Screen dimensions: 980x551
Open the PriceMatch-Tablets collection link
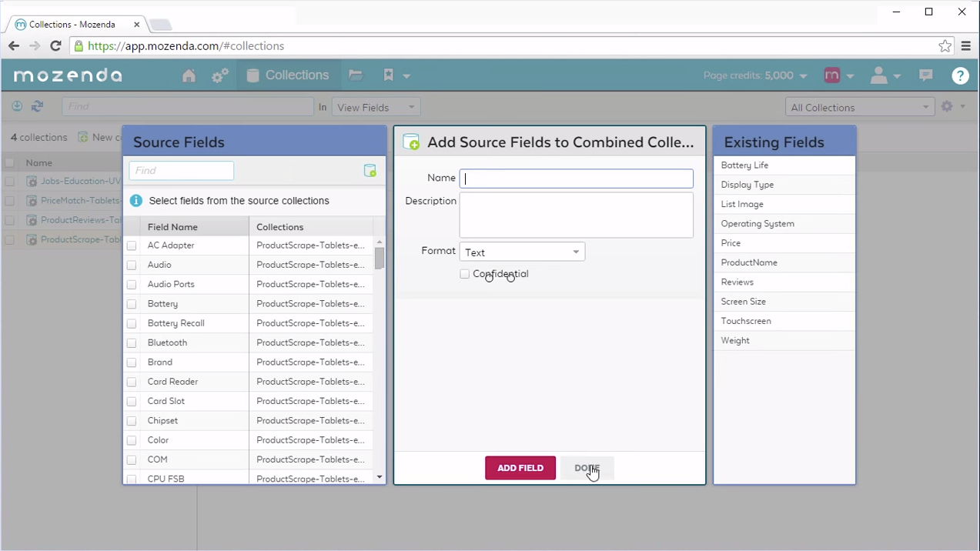click(80, 200)
